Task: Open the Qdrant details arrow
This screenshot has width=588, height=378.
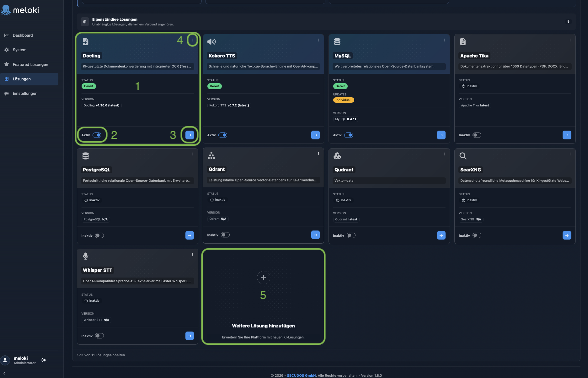Action: [315, 235]
